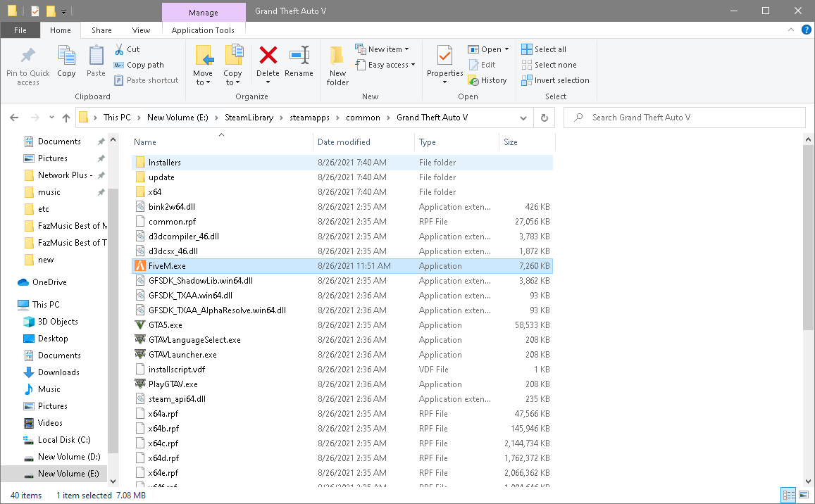
Task: Click the Cut scissors icon
Action: point(119,49)
